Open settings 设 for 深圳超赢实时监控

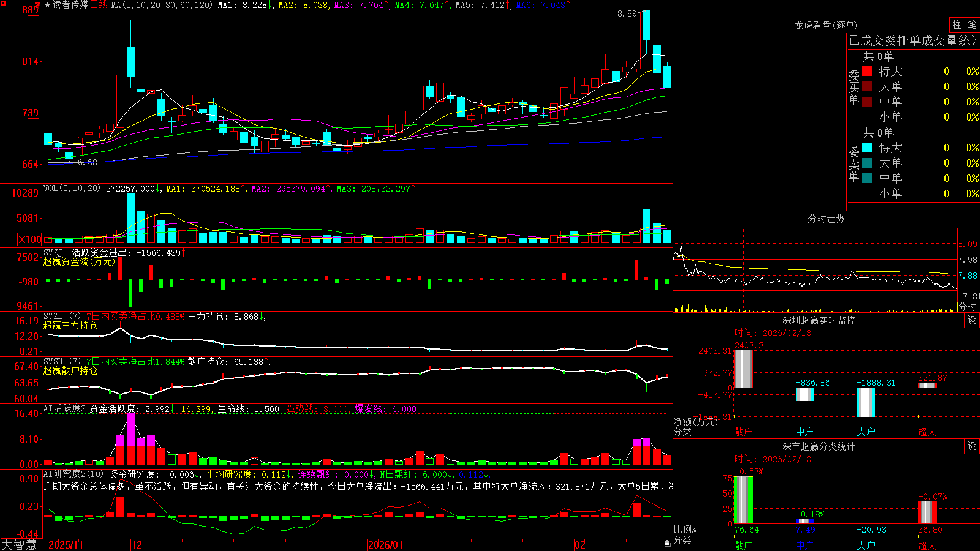tap(972, 320)
